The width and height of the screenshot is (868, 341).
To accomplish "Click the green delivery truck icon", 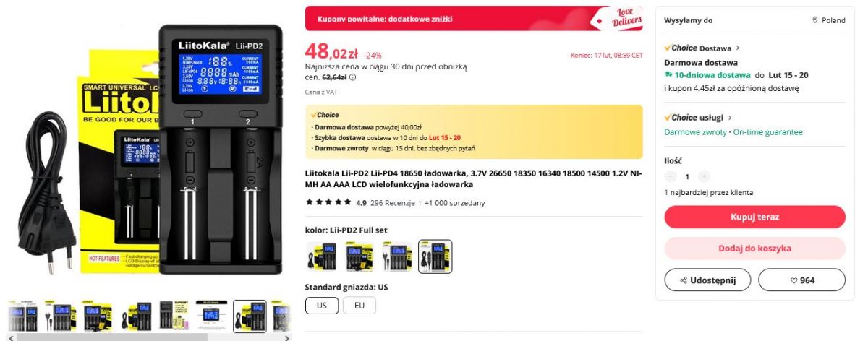I will [x=668, y=75].
